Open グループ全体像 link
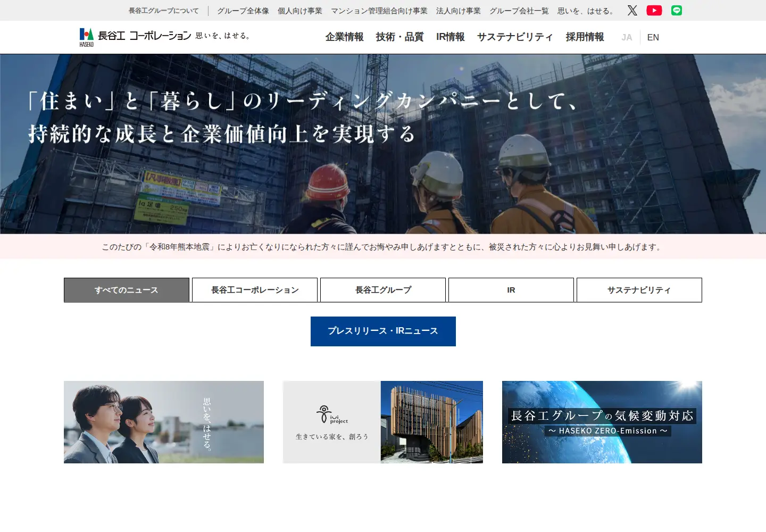 click(x=243, y=11)
